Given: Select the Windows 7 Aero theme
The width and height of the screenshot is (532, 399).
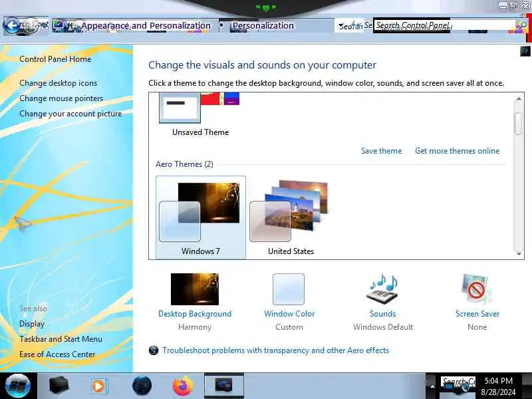Looking at the screenshot, I should click(x=201, y=217).
